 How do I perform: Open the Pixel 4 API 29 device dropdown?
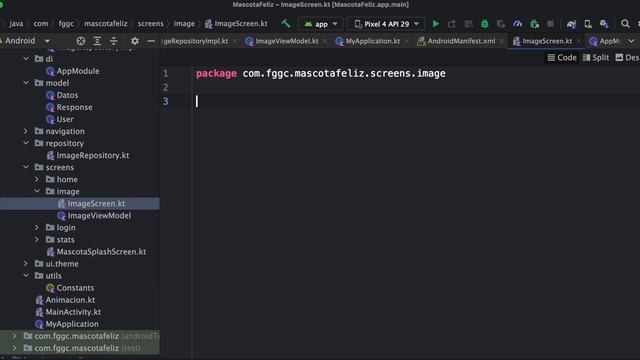click(x=387, y=24)
